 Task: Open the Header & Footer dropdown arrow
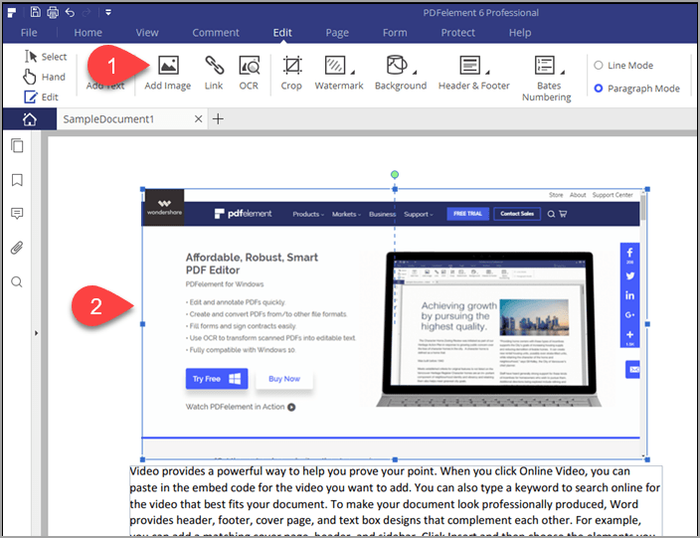(x=488, y=72)
